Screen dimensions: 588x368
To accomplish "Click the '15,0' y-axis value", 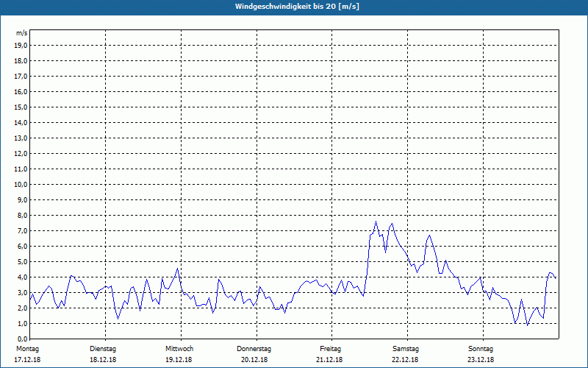I will [x=21, y=107].
